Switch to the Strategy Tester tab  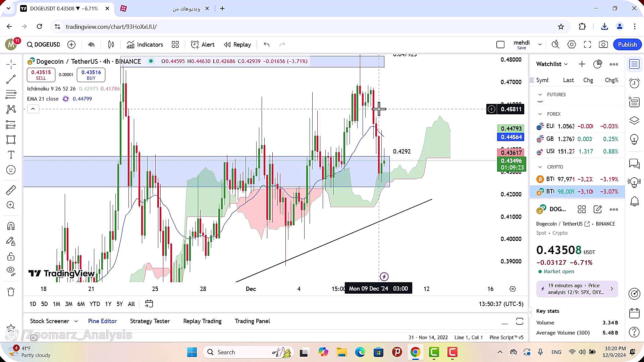(150, 321)
